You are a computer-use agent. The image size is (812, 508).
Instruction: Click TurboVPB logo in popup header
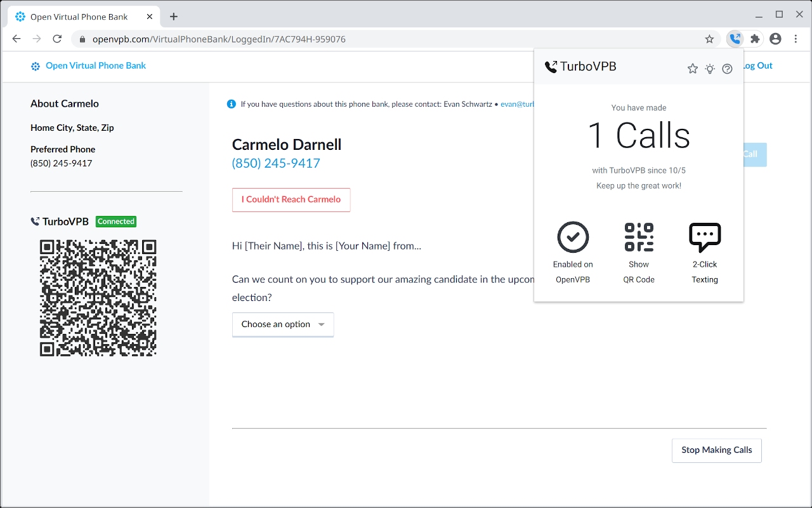pos(580,67)
